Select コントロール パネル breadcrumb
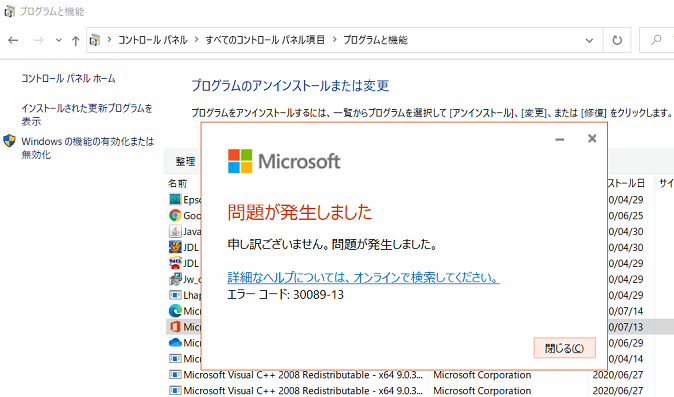674x397 pixels. pyautogui.click(x=153, y=40)
